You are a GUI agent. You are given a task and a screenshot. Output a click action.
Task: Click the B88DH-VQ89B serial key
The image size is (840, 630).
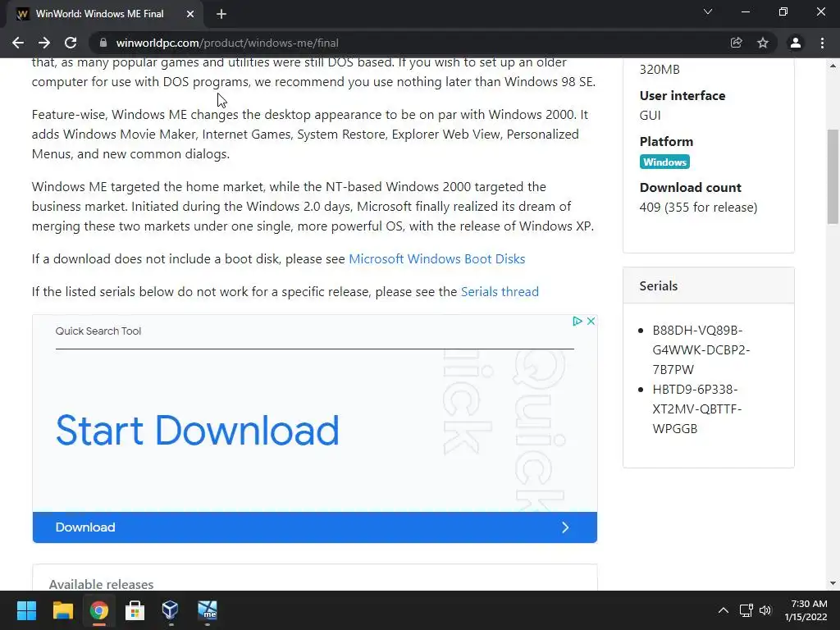coord(701,349)
